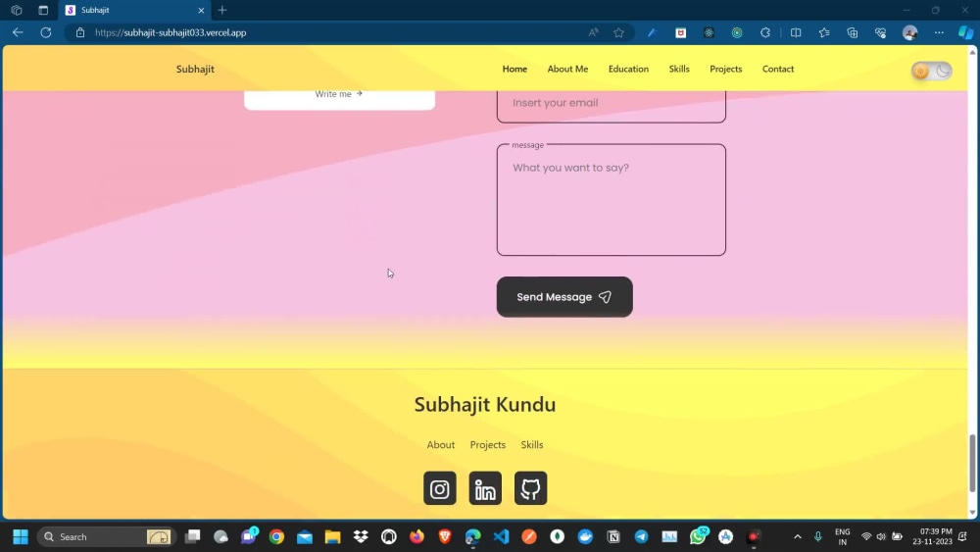Open WhatsApp from taskbar
The height and width of the screenshot is (552, 980).
point(698,536)
